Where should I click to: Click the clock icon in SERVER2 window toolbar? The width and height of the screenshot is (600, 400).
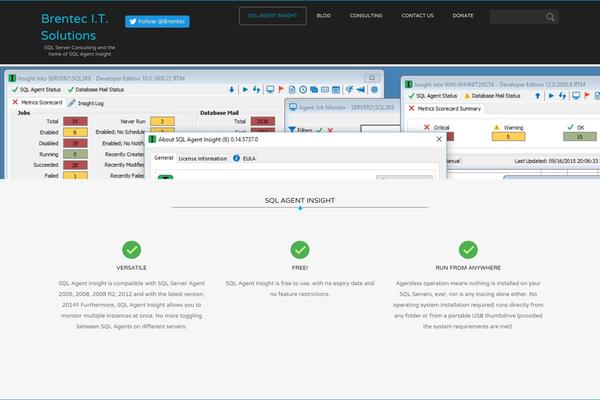pos(303,90)
